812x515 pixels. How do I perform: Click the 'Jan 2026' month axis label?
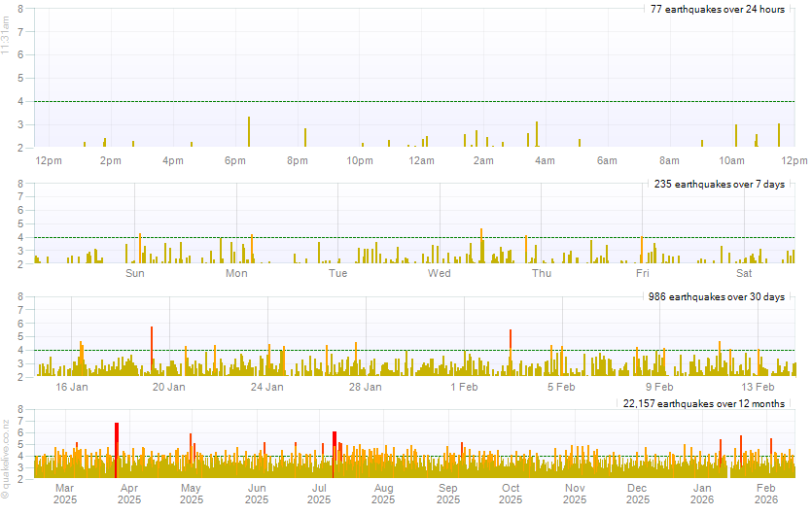tap(701, 494)
